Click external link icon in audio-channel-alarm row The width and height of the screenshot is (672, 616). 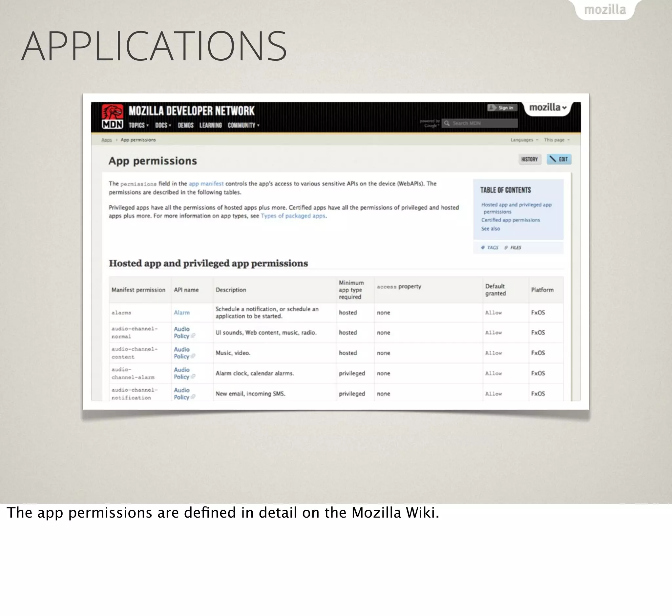tap(193, 377)
